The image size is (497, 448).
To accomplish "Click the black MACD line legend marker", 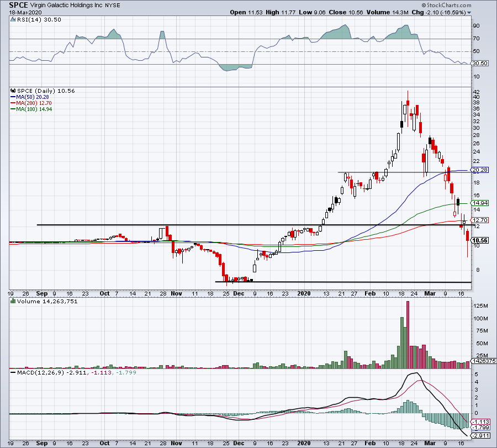I will point(13,372).
